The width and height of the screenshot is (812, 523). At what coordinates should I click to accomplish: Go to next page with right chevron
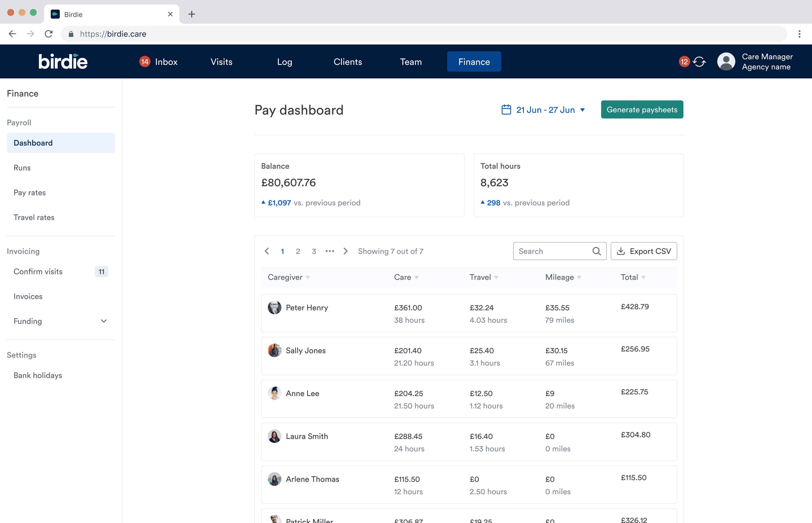tap(345, 251)
